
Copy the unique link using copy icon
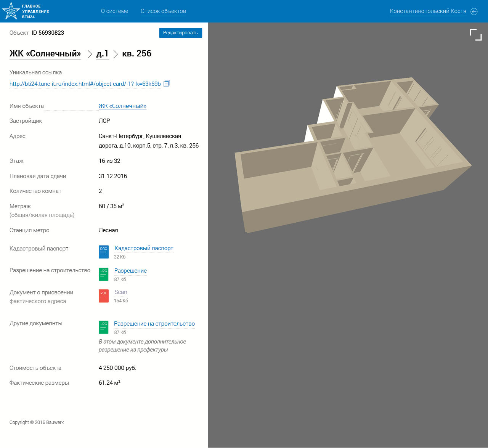167,83
